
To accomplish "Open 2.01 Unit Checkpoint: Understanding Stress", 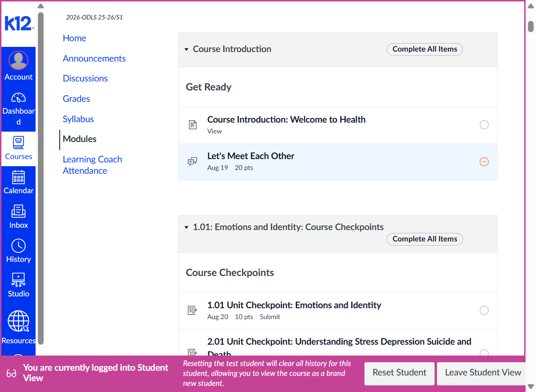I will [x=339, y=347].
